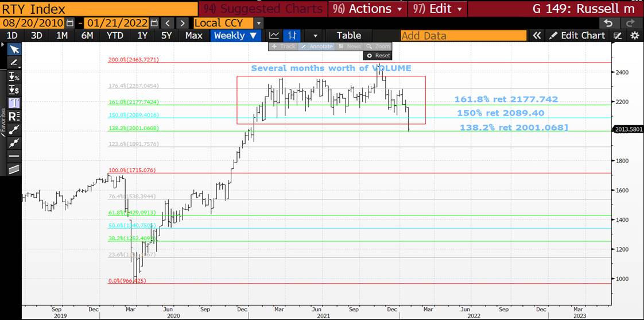Expand the Local CCY currency dropdown

coord(258,23)
